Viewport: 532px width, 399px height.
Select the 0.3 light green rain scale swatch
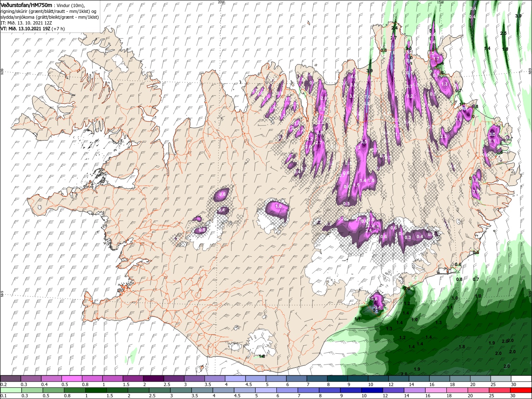click(32, 390)
